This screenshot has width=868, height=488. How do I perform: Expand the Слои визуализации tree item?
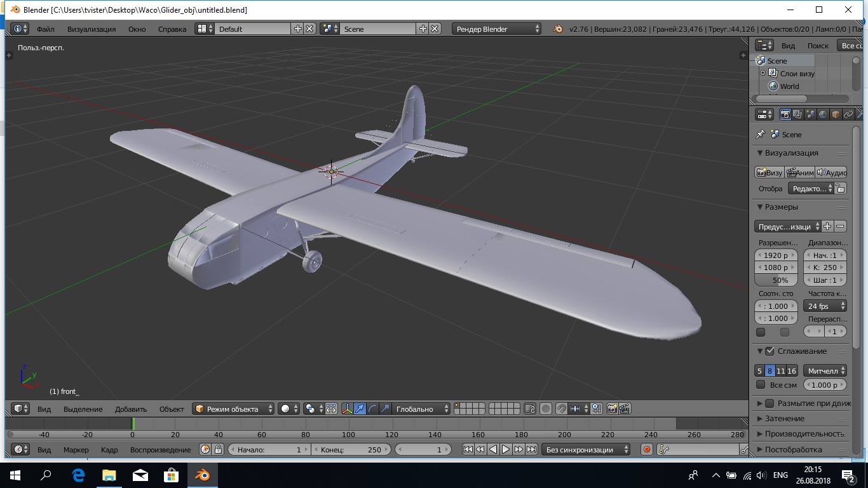pyautogui.click(x=763, y=73)
